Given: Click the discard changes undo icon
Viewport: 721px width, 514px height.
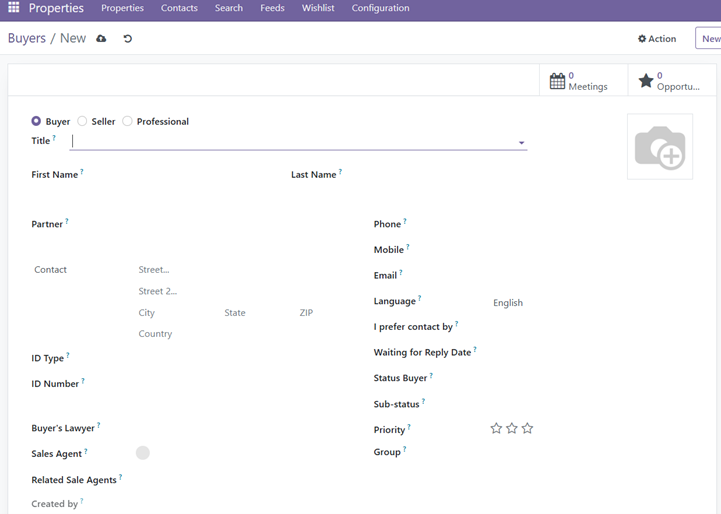Looking at the screenshot, I should [127, 39].
